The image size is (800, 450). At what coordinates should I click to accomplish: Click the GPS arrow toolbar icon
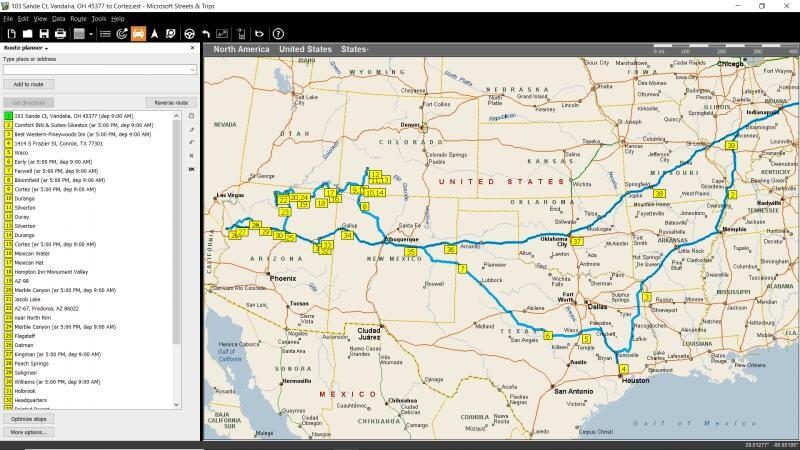point(155,34)
